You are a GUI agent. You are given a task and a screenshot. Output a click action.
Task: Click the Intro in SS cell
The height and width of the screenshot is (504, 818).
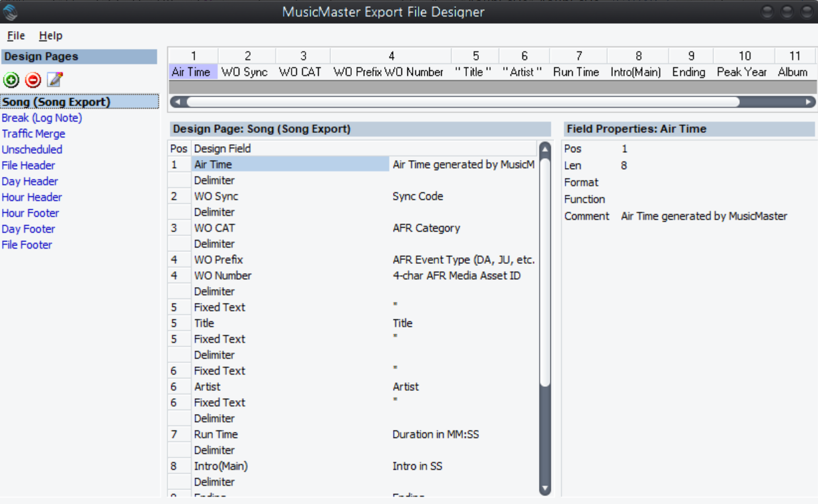point(417,466)
